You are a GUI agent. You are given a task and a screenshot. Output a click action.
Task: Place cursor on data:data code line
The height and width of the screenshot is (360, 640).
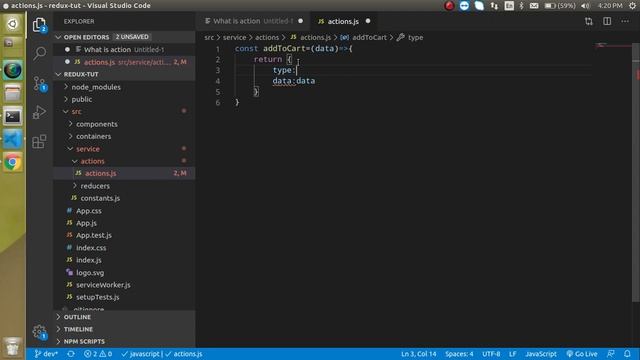[x=293, y=81]
